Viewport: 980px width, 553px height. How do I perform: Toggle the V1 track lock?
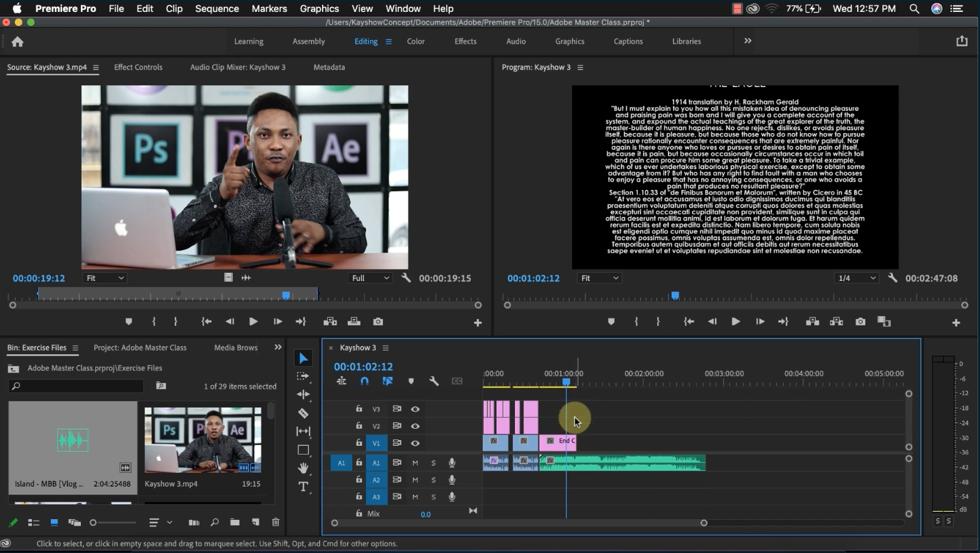[359, 443]
